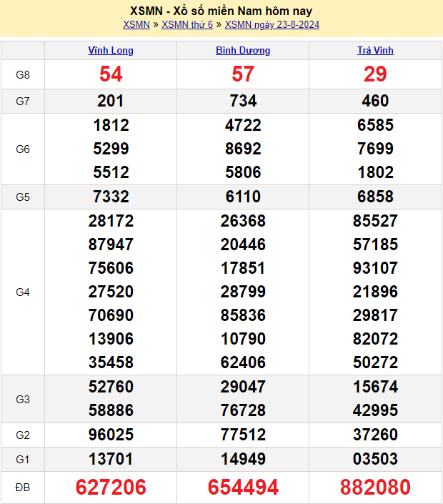Click G4 number 17851

243,268
